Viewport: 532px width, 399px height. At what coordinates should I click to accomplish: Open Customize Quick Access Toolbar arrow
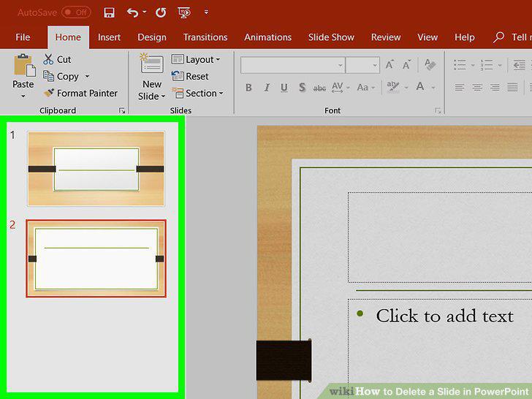pos(206,12)
